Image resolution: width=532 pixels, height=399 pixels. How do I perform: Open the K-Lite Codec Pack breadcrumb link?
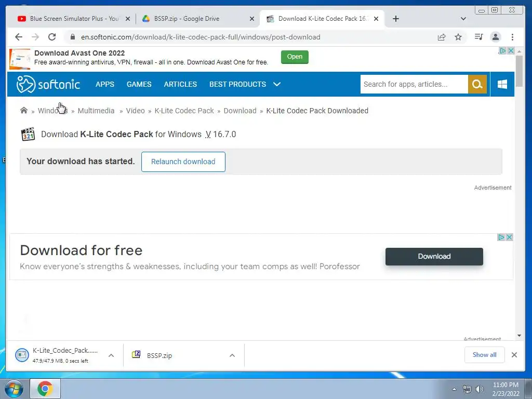pos(184,111)
